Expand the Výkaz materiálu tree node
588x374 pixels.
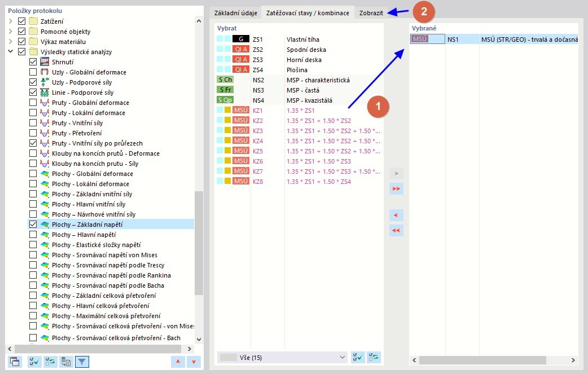pos(11,41)
